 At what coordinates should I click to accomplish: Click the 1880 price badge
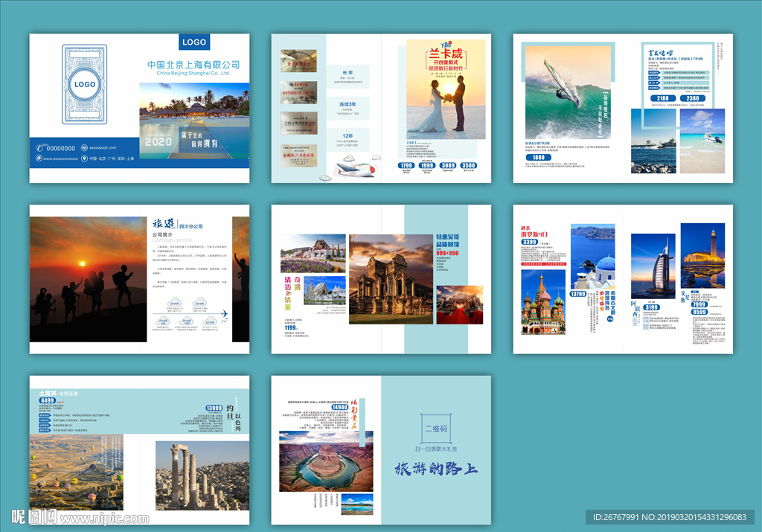[539, 158]
